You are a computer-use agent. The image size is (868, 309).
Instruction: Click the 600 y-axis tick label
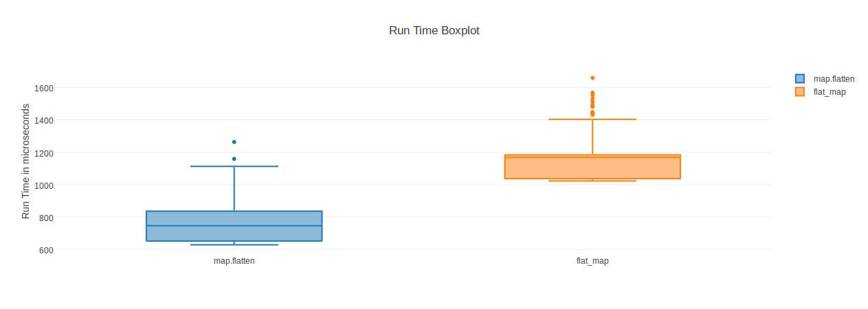(47, 250)
